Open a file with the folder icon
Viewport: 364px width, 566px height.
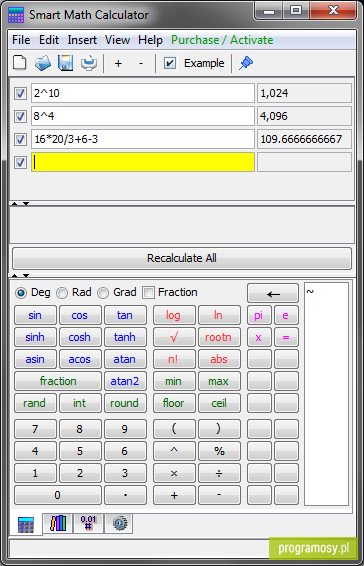(x=43, y=63)
